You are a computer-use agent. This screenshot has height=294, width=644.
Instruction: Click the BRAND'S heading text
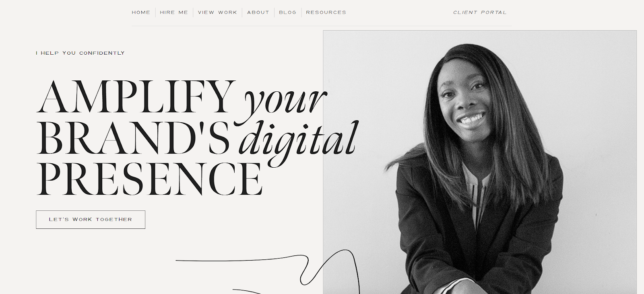click(134, 138)
